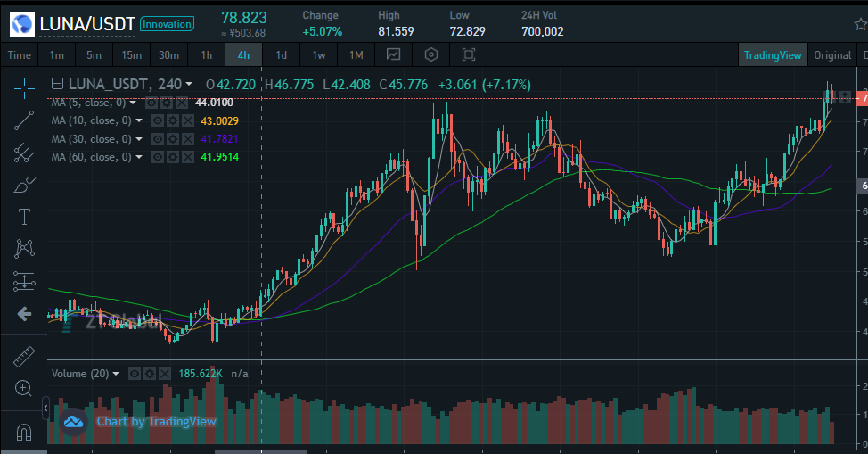Screen dimensions: 868x454
Task: Open the XABCD pattern tool
Action: pos(24,248)
